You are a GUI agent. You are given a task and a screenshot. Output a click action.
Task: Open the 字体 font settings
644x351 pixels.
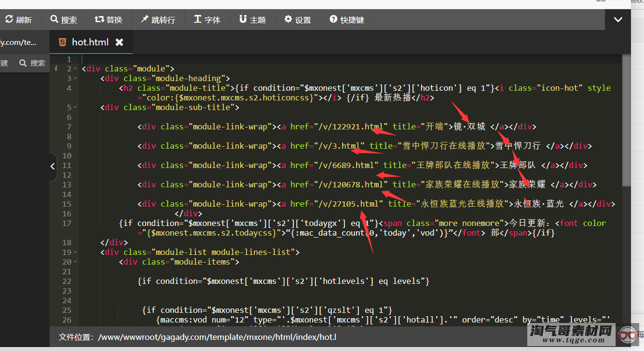click(x=207, y=20)
